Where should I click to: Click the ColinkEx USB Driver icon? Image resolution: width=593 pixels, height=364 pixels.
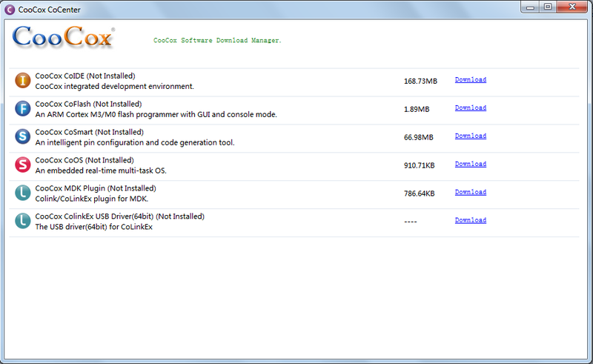coord(23,221)
